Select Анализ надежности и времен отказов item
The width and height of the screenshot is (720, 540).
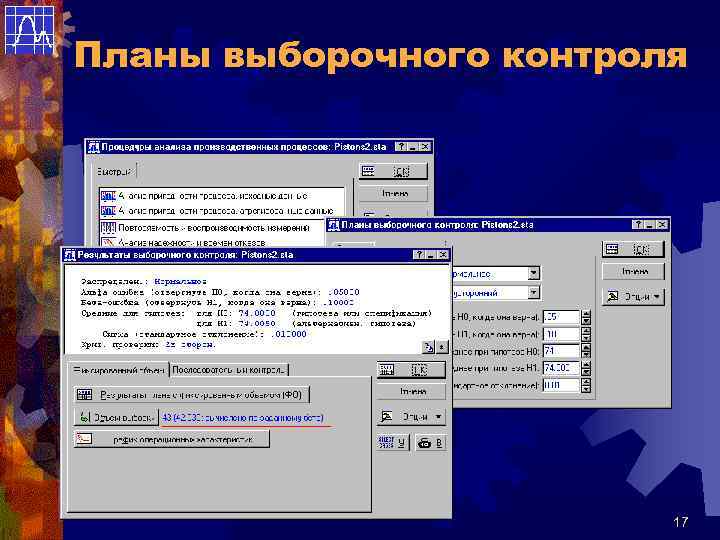[213, 242]
